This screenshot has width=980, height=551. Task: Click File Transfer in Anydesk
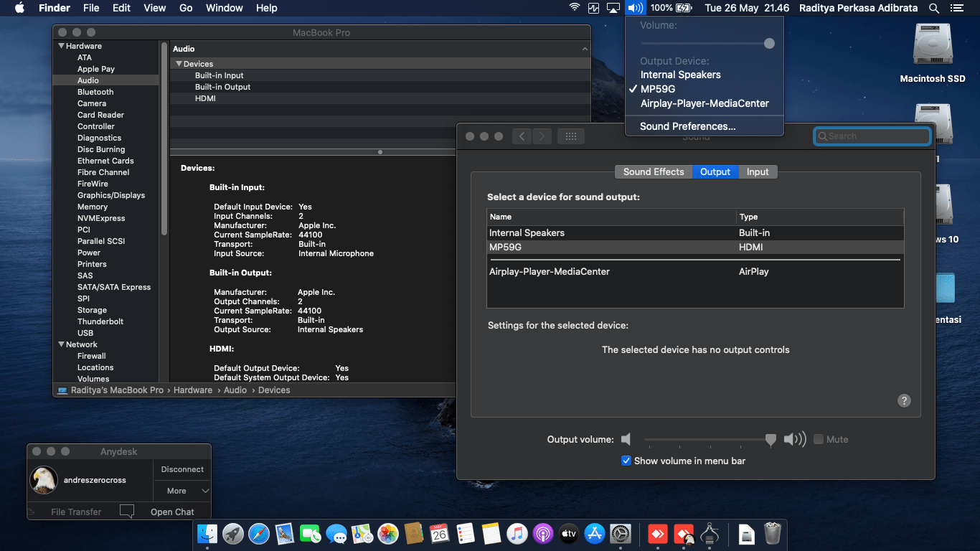tap(76, 512)
